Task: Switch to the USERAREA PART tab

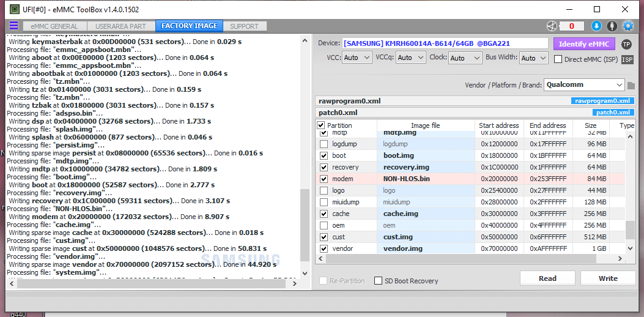Action: pos(122,26)
